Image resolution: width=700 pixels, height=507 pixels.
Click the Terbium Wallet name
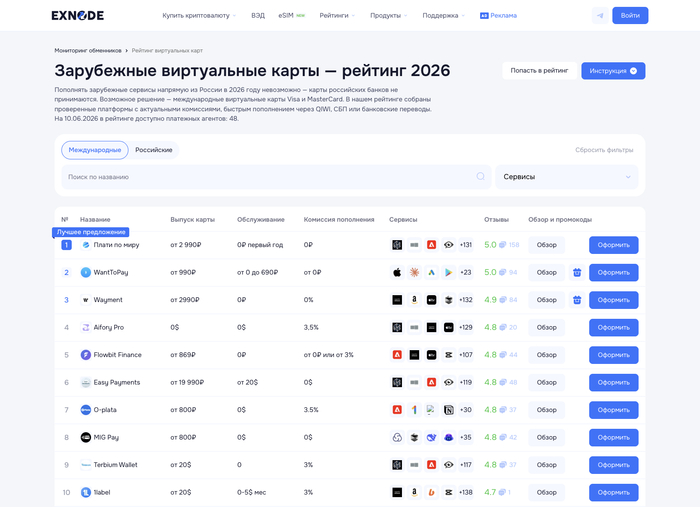tap(115, 465)
